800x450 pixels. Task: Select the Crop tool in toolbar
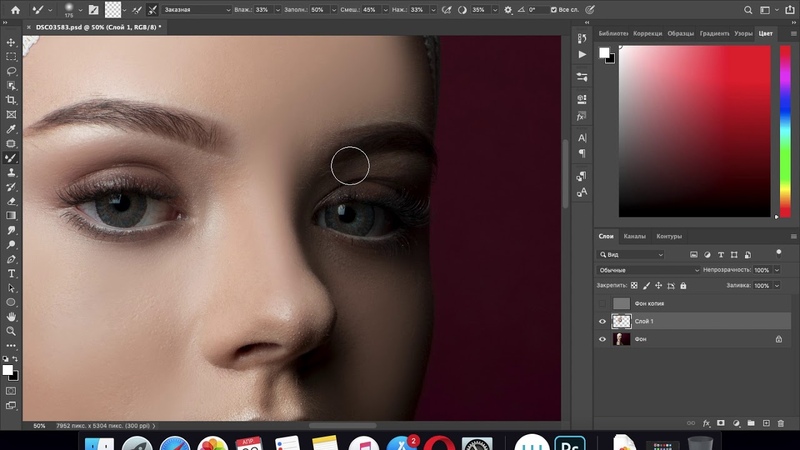[12, 100]
